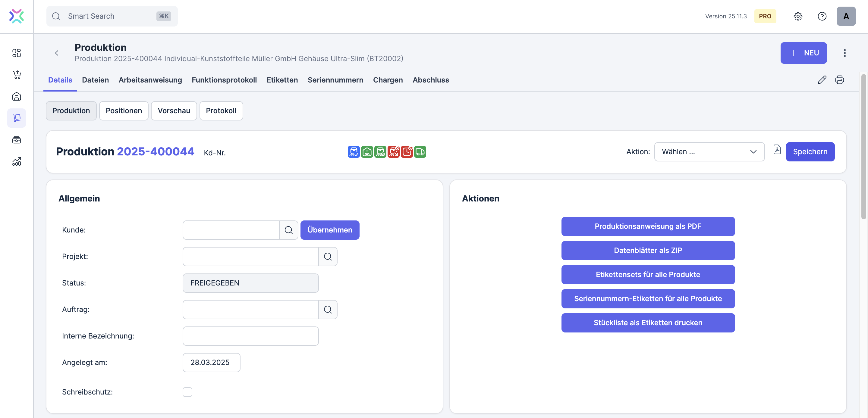
Task: Open the three-dot more options menu
Action: click(845, 53)
